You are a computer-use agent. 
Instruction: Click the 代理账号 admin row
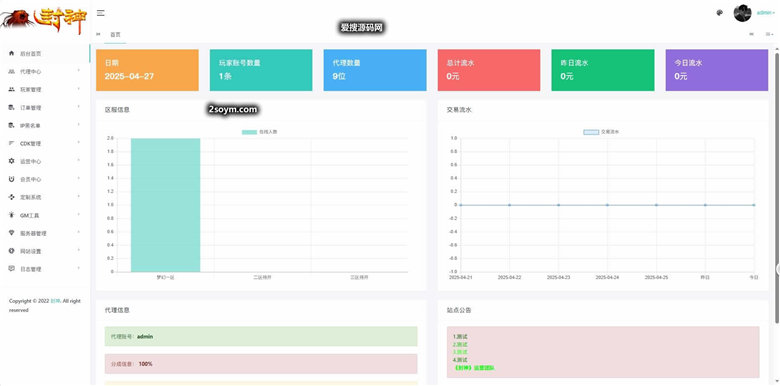point(261,336)
